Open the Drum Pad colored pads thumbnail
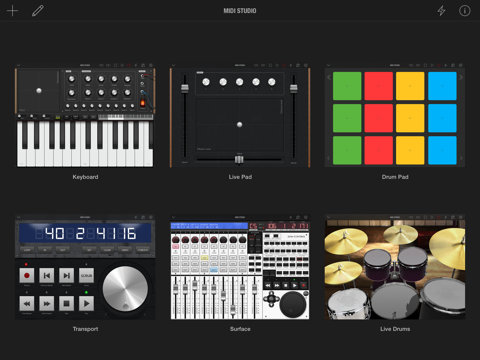The width and height of the screenshot is (480, 360). (x=395, y=115)
